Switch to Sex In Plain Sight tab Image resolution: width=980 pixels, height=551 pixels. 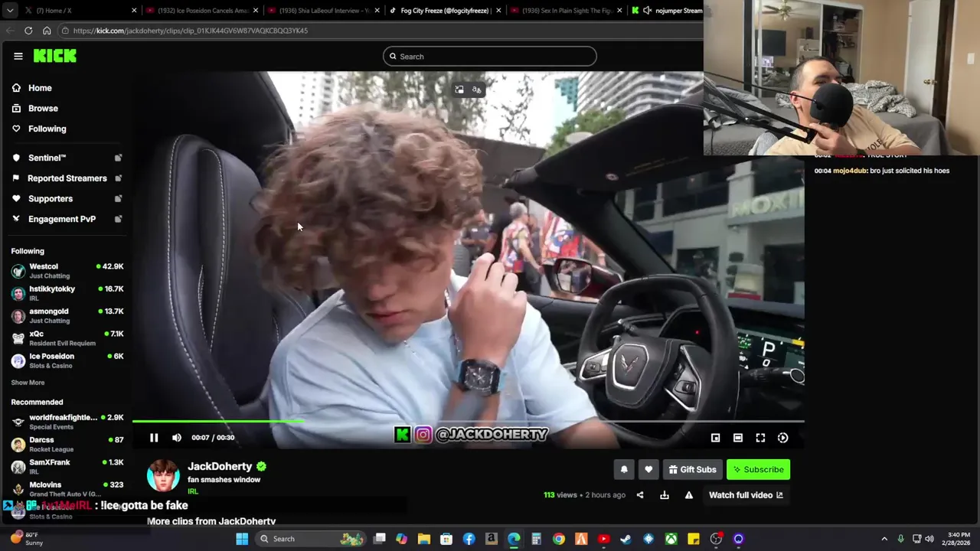point(567,11)
